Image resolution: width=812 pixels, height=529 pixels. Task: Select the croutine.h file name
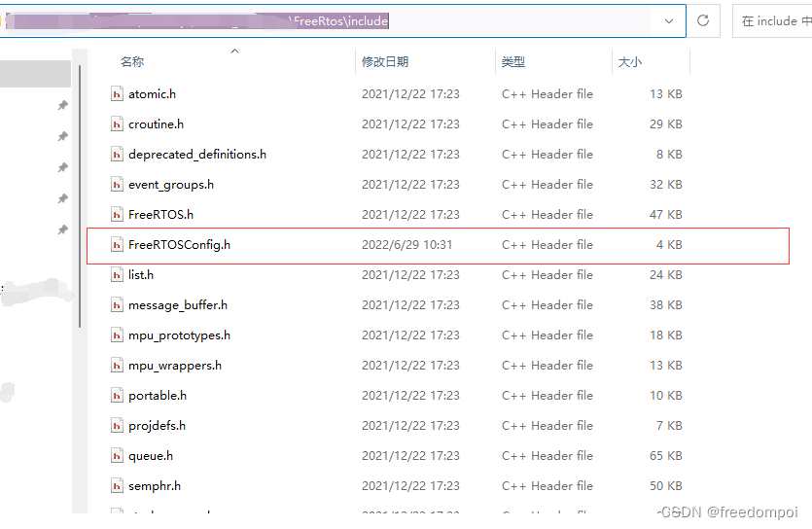click(156, 124)
